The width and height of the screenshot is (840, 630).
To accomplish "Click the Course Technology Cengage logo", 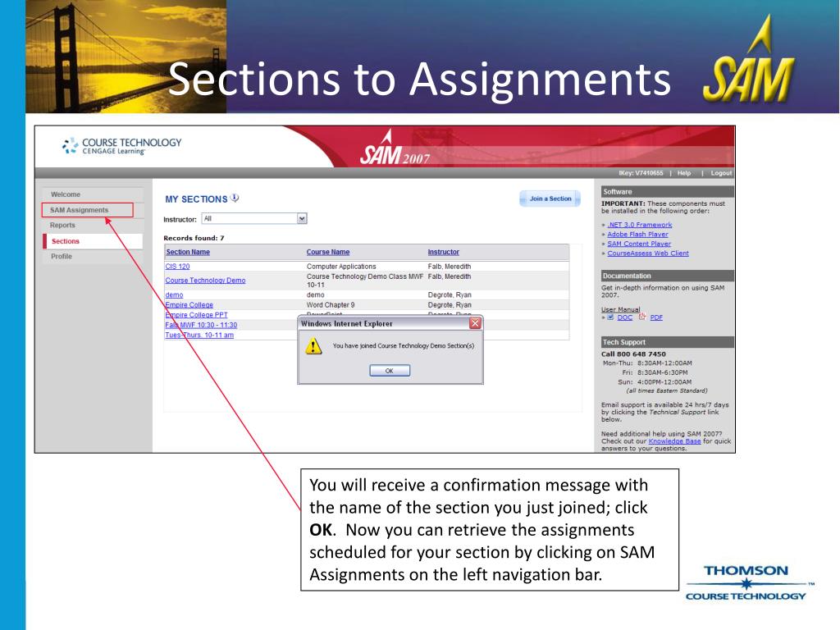I will tap(121, 146).
